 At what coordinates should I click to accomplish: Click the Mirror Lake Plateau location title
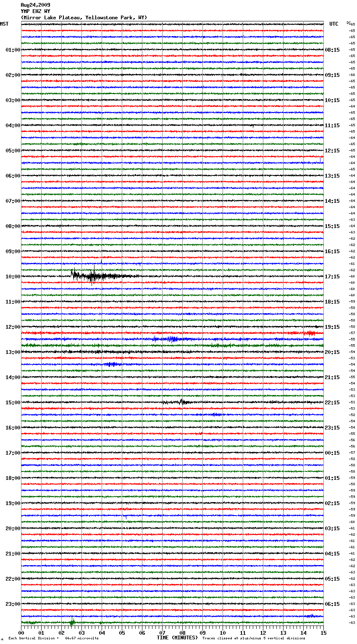[x=84, y=18]
